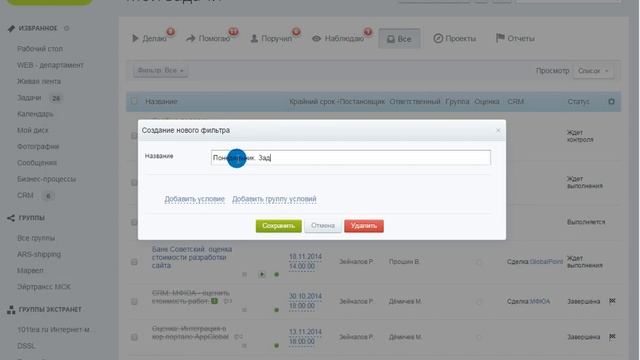Screen dimensions: 640x360
Task: Open the GlobalPoint deal link
Action: (x=546, y=261)
